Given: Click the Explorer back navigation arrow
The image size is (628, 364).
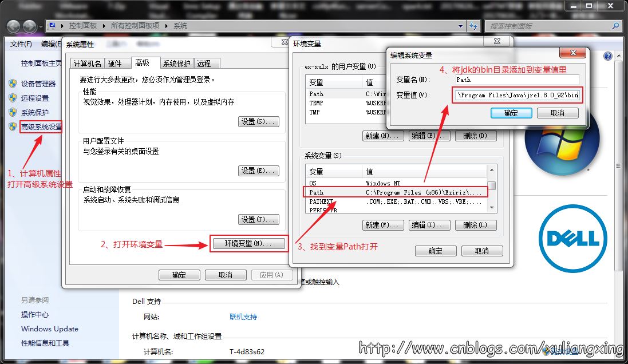Looking at the screenshot, I should [13, 26].
